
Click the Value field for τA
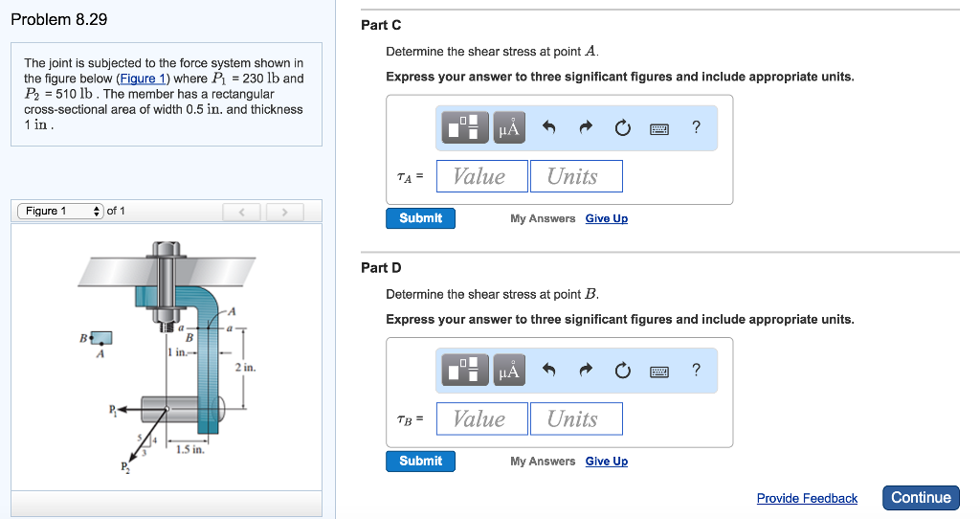pos(482,176)
